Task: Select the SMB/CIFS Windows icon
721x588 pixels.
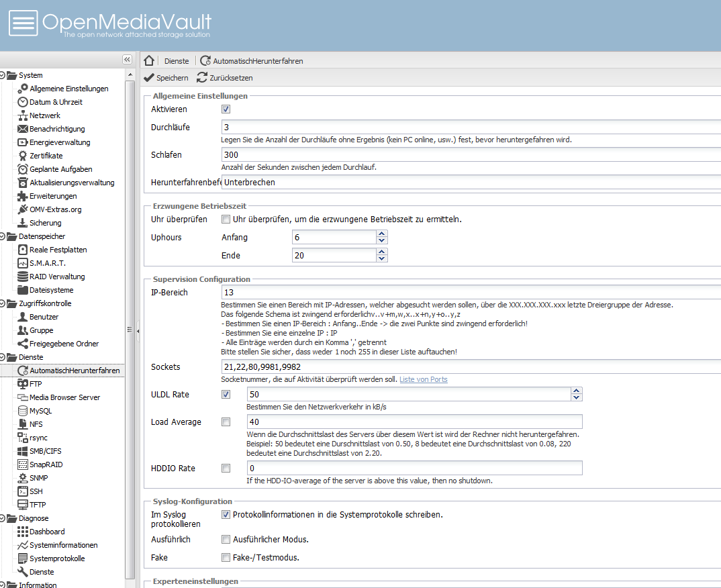Action: (23, 451)
